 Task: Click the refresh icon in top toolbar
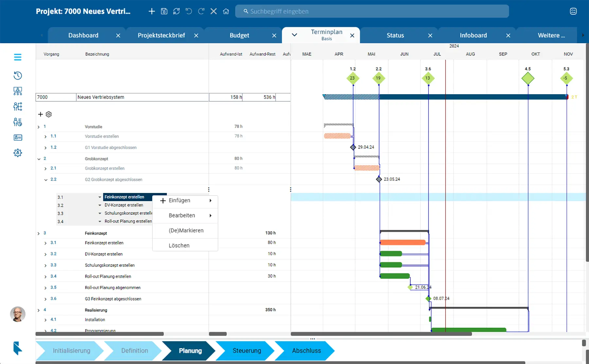tap(176, 11)
